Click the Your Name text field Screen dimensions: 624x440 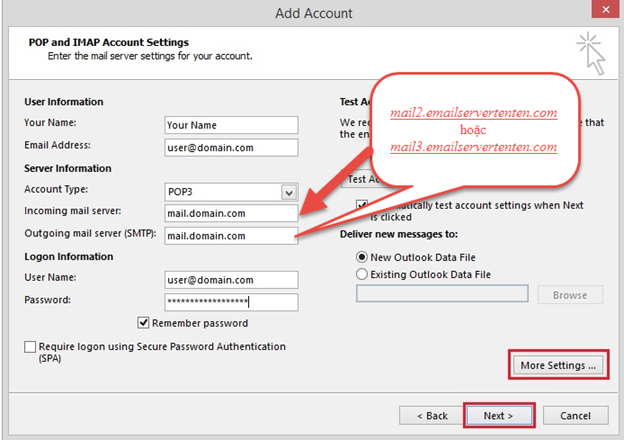(231, 125)
